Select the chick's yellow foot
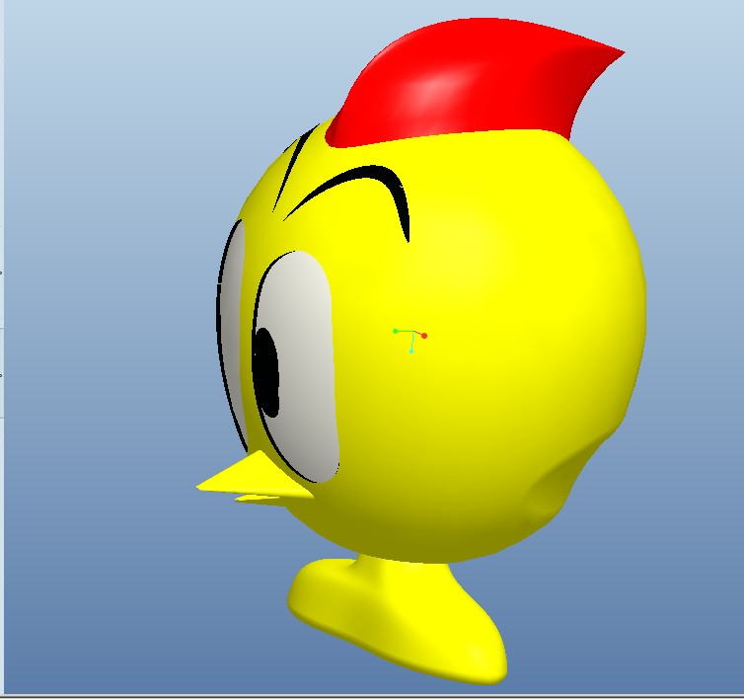Screen dimensions: 744x700 398,620
